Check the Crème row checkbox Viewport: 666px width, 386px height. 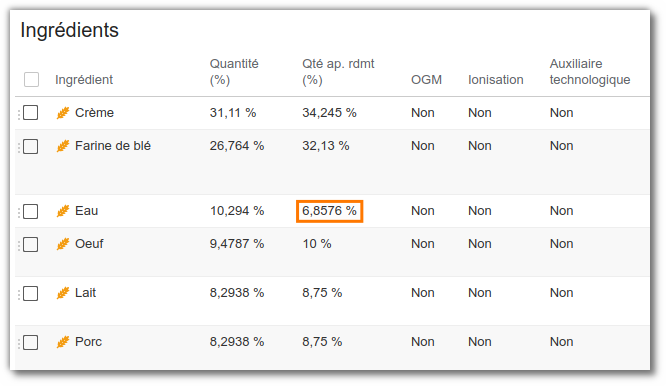pos(31,113)
